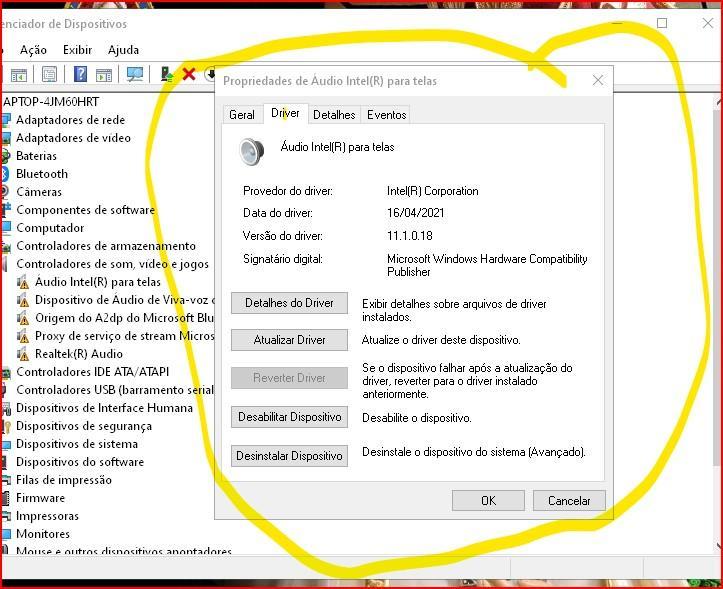Click Cancelar to dismiss the dialog

coord(569,500)
